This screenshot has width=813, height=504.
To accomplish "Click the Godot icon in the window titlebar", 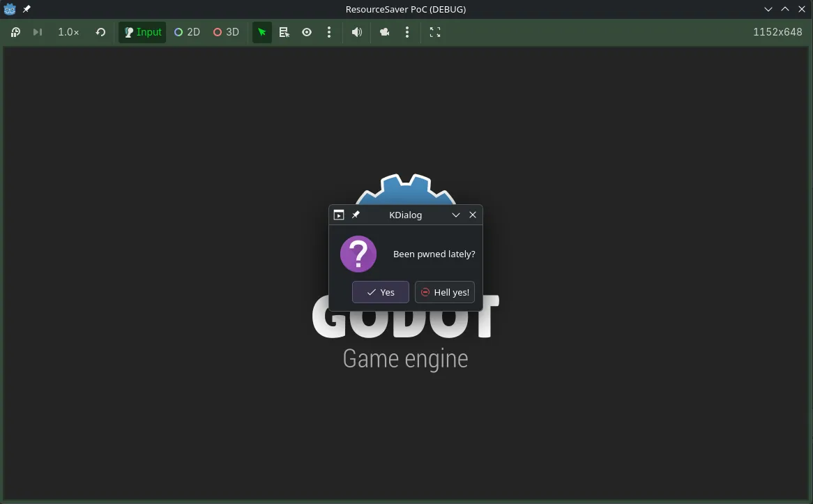I will coord(10,9).
